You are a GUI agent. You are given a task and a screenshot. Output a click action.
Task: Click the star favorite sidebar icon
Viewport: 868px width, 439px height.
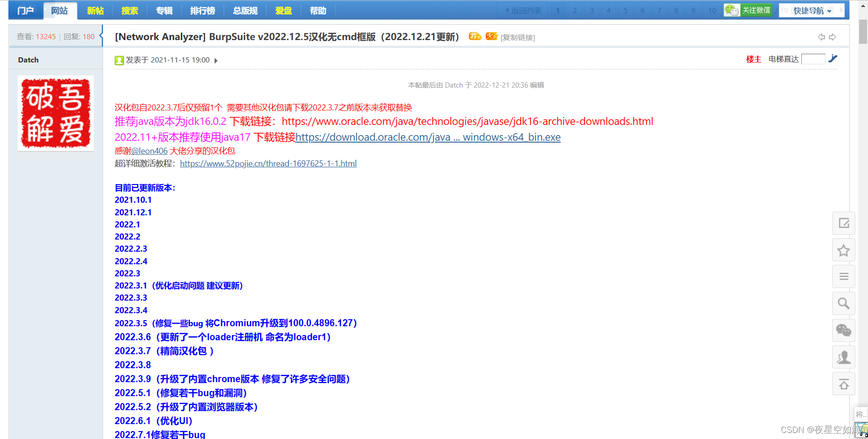coord(844,250)
